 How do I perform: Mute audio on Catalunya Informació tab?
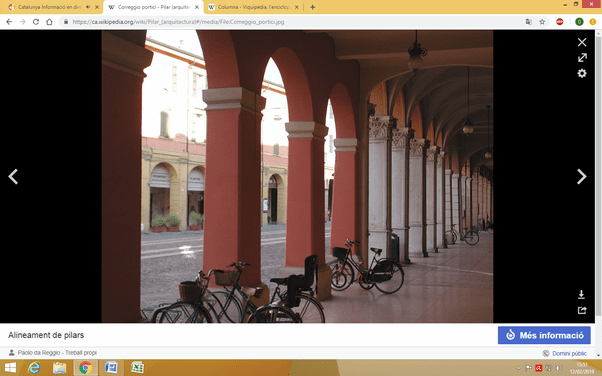[88, 7]
